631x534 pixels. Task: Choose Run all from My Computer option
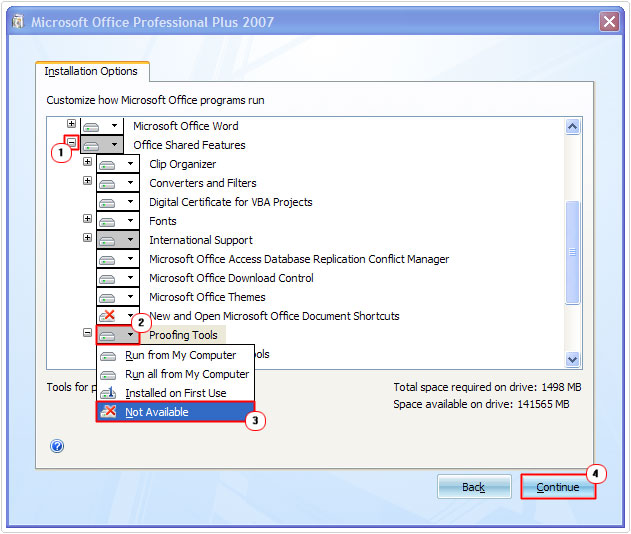[x=175, y=374]
